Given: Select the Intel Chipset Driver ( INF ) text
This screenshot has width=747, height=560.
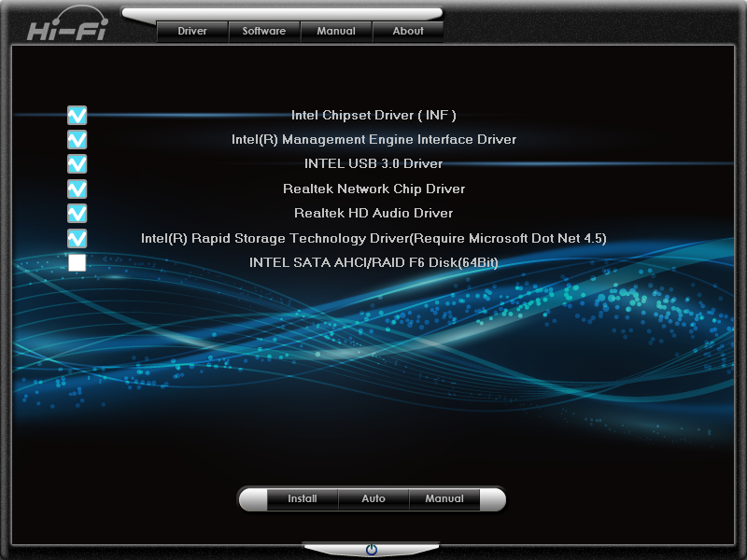Looking at the screenshot, I should (373, 115).
